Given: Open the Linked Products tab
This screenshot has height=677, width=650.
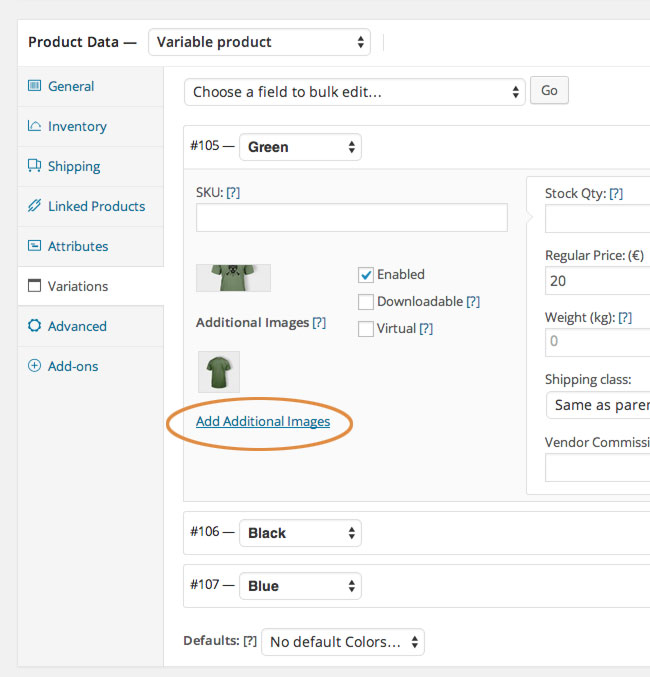Looking at the screenshot, I should 96,206.
